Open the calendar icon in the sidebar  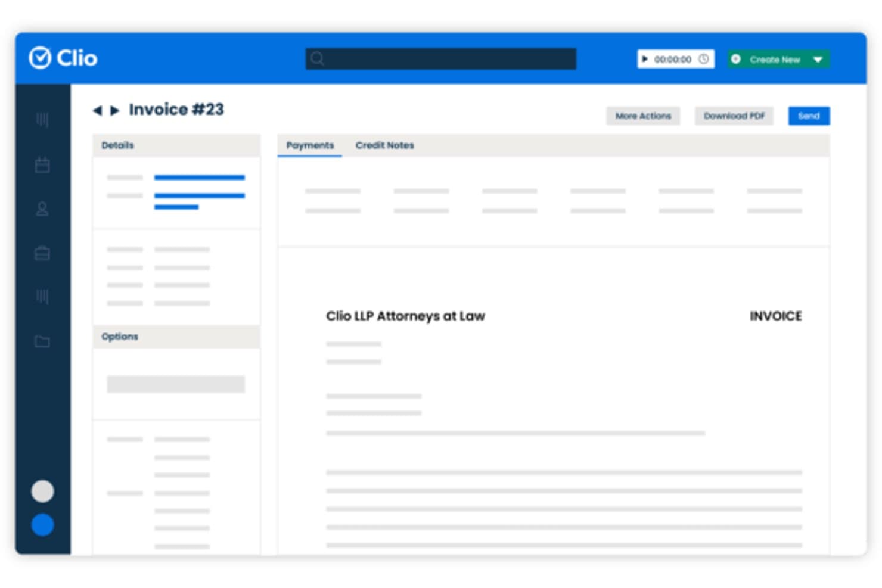tap(42, 165)
